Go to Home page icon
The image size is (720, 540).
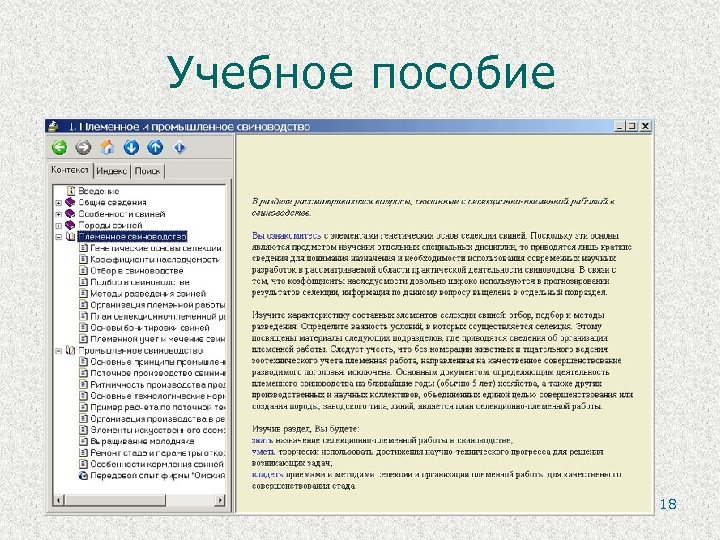pos(107,147)
